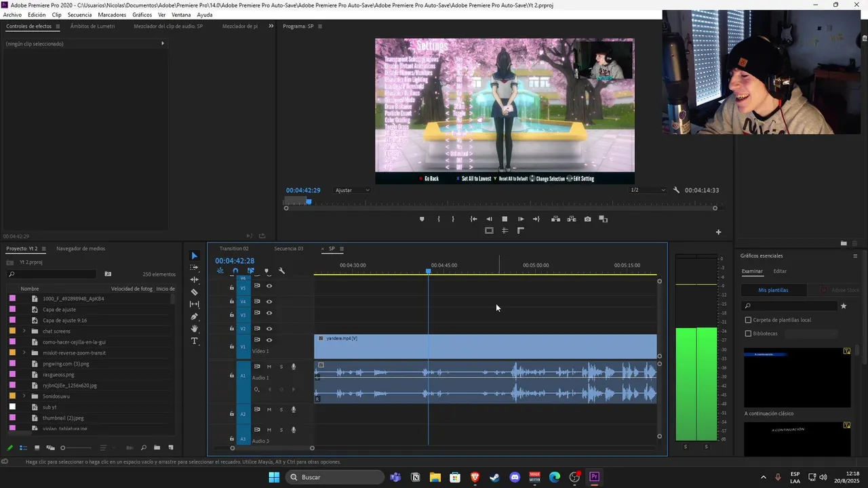Open Gráficos esenciales panel menu
Screen dimensions: 868x488
click(x=855, y=256)
